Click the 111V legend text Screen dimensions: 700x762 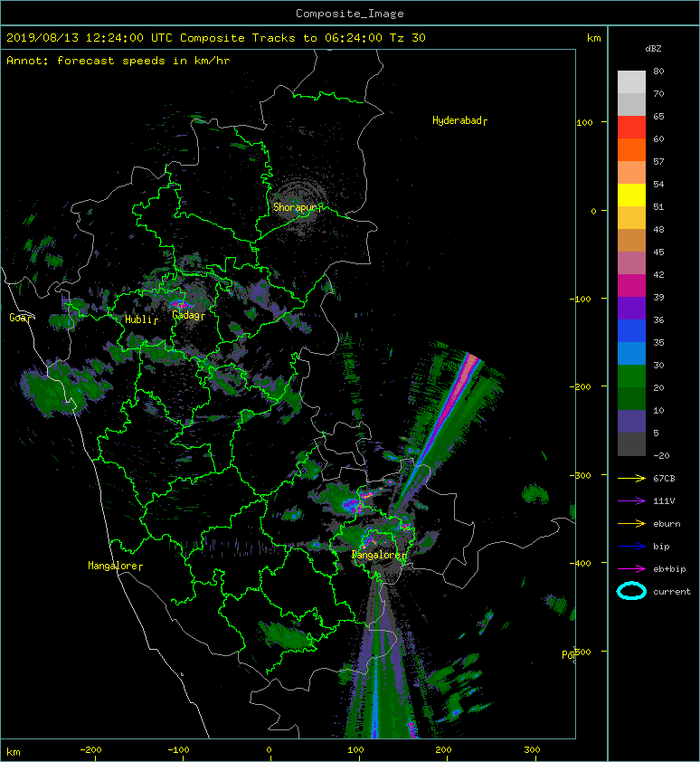click(664, 501)
